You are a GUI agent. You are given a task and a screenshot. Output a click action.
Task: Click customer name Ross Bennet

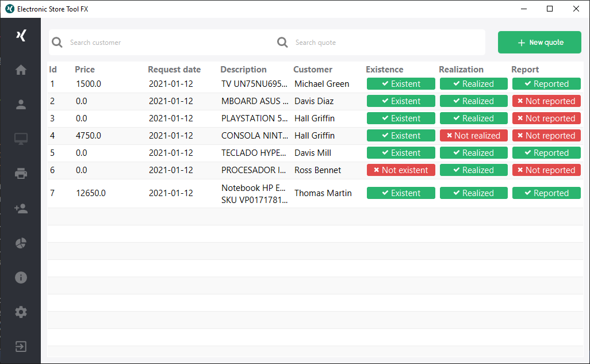(x=317, y=170)
